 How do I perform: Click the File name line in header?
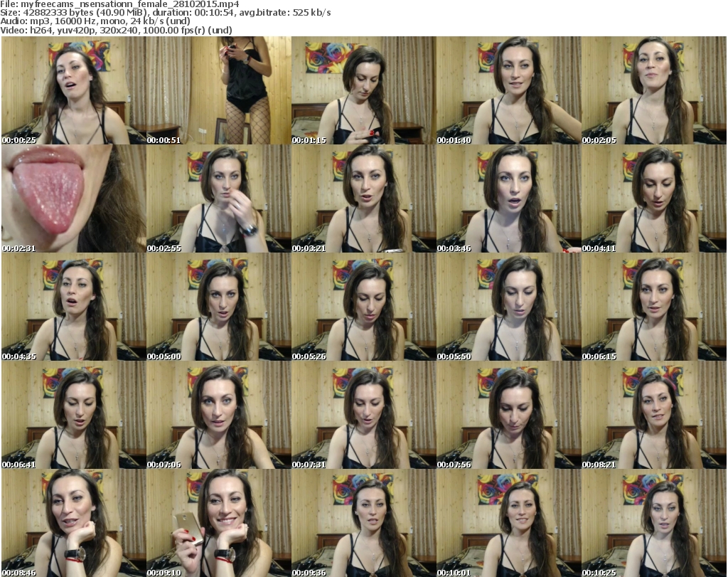(x=119, y=4)
